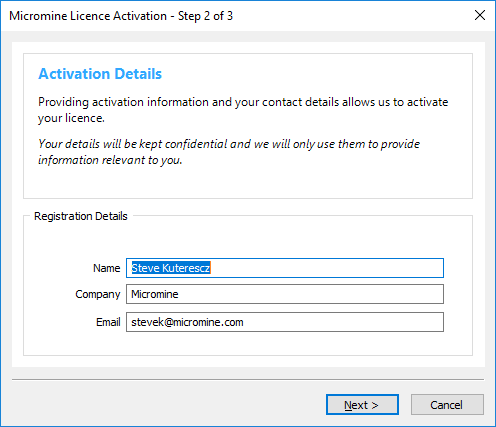This screenshot has height=427, width=496.
Task: Click the 'Providing activation information' paragraph
Action: [x=243, y=110]
